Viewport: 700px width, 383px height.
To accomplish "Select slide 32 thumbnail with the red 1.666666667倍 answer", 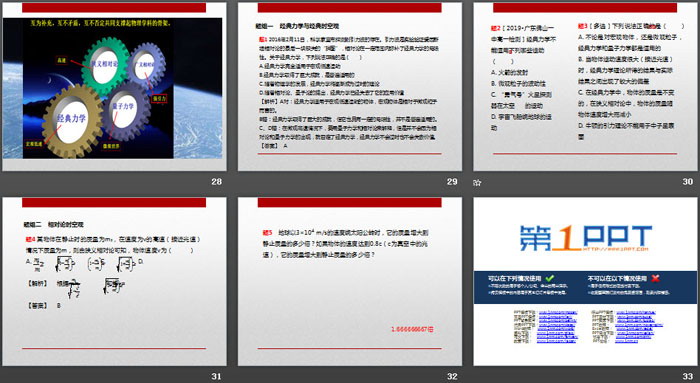I will (x=350, y=282).
